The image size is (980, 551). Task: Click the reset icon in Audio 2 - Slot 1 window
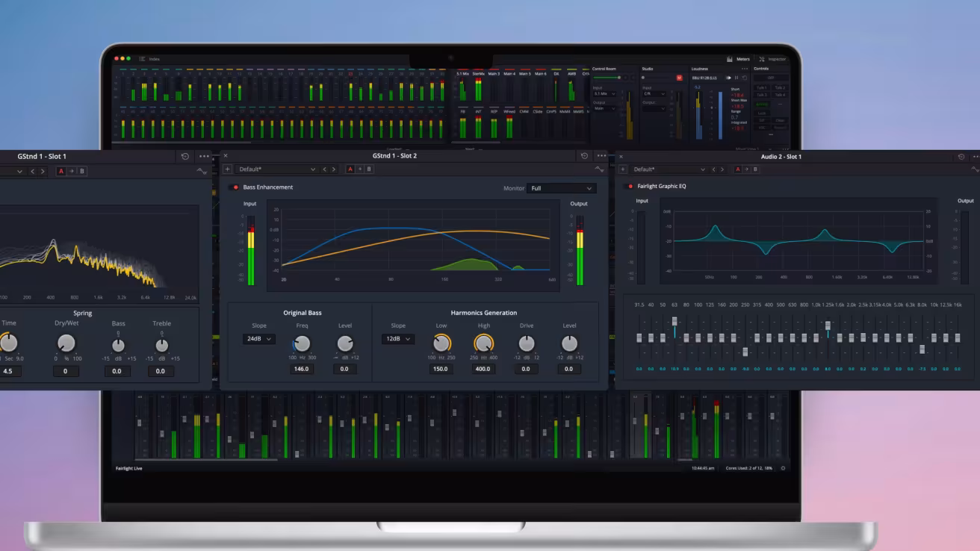[x=961, y=157]
